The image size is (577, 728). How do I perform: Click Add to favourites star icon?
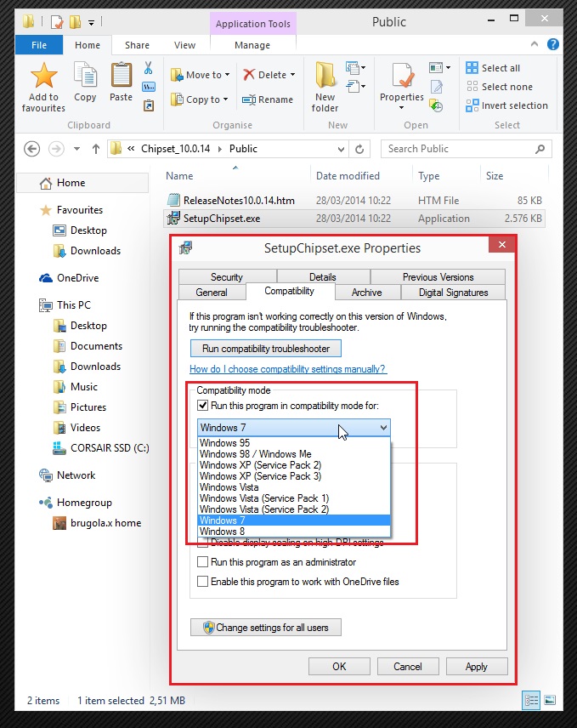[x=43, y=75]
